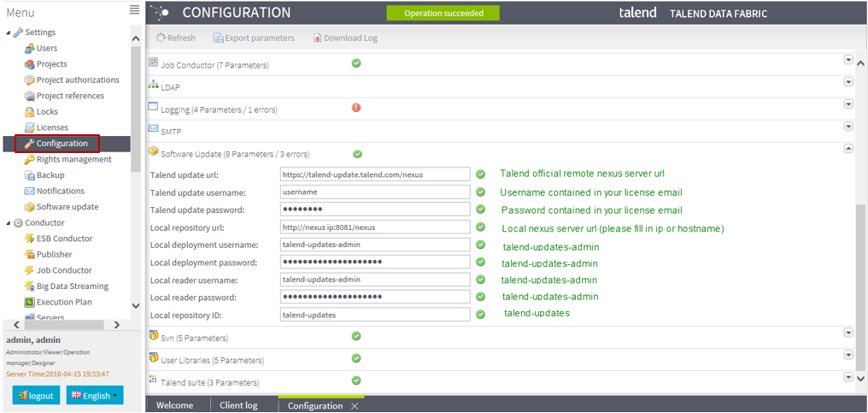Collapse the Software Update section arrow
The image size is (868, 413).
coord(848,148)
